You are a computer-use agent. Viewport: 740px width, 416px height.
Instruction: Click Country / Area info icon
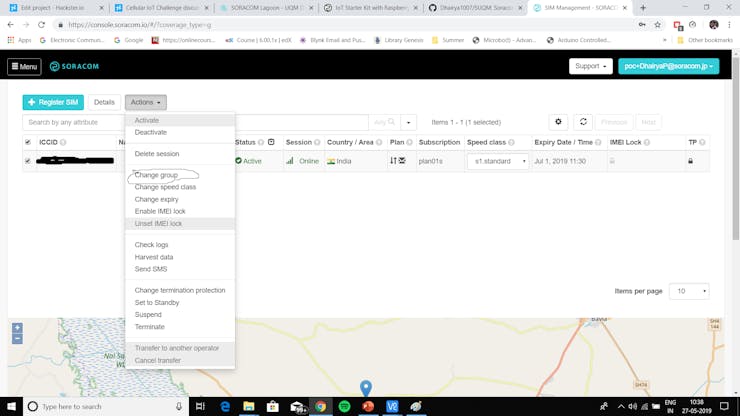(379, 143)
